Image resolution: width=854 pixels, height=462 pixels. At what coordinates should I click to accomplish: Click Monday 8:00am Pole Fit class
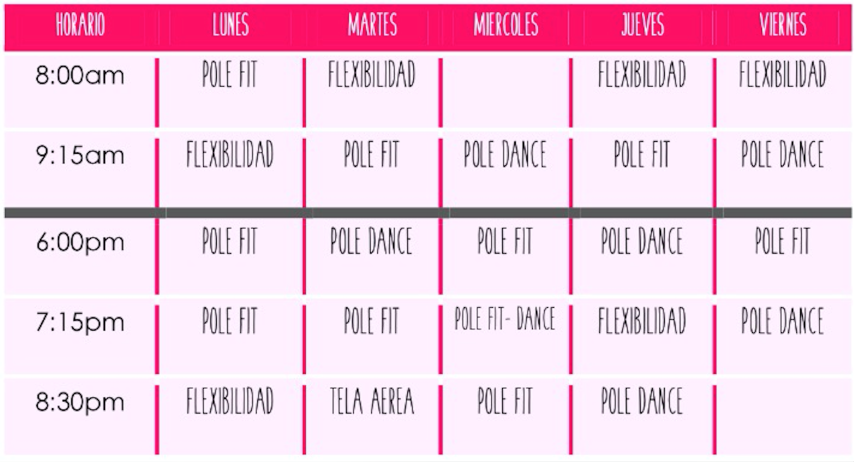point(229,74)
